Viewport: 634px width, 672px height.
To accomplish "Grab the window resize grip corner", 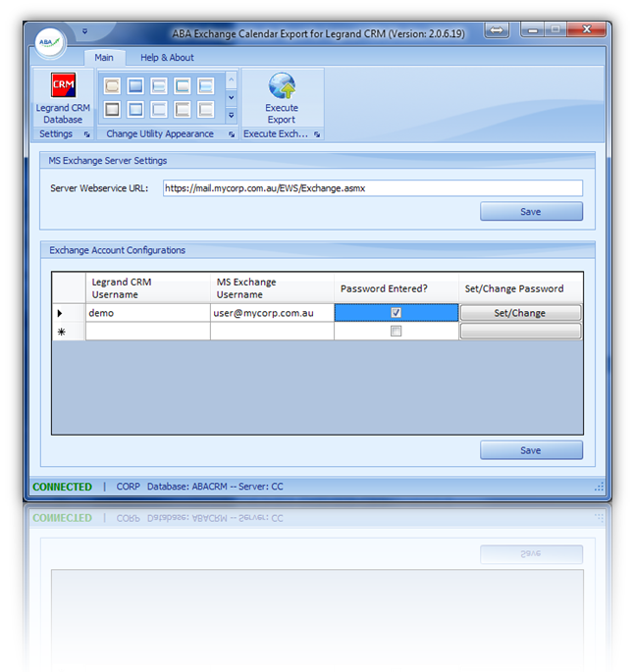I will click(x=599, y=487).
